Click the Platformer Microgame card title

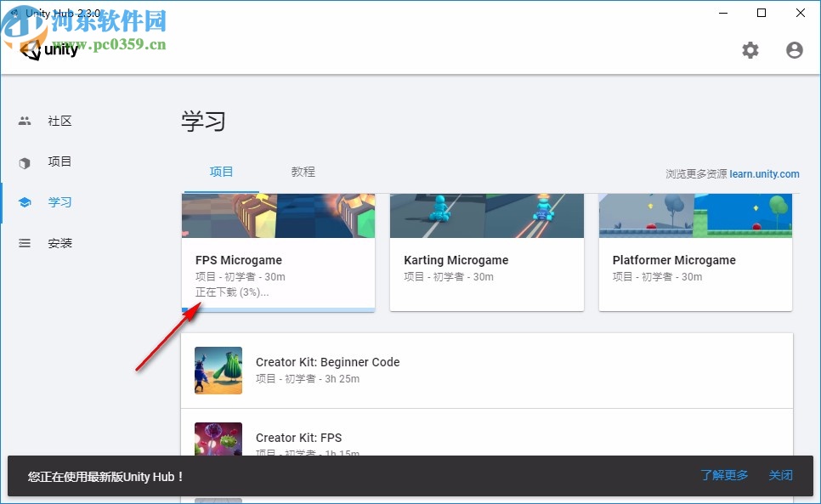coord(674,260)
